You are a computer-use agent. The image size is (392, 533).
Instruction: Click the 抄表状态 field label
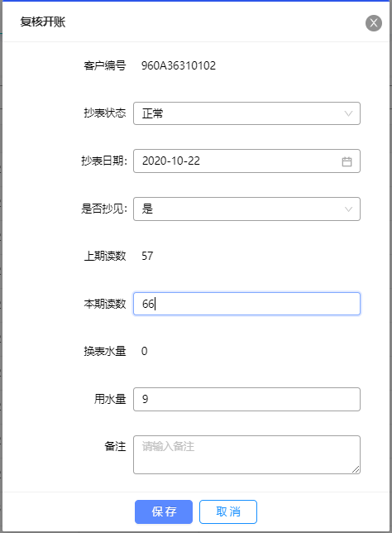(x=105, y=113)
